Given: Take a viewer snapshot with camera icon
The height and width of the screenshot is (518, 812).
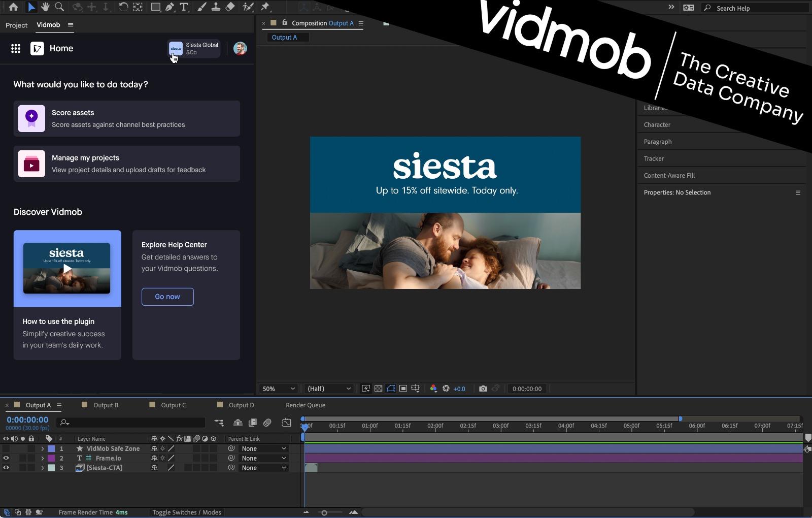Looking at the screenshot, I should 483,388.
